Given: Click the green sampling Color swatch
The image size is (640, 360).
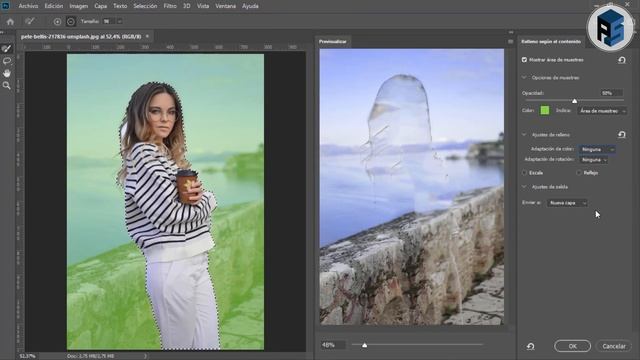Looking at the screenshot, I should point(544,110).
